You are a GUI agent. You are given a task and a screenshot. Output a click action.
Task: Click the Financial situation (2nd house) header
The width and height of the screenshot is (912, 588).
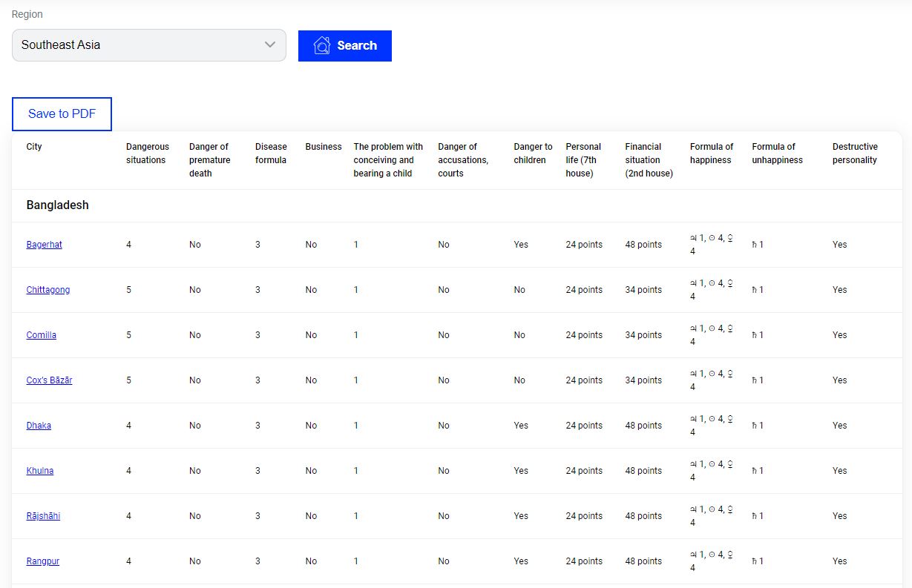[x=649, y=160]
